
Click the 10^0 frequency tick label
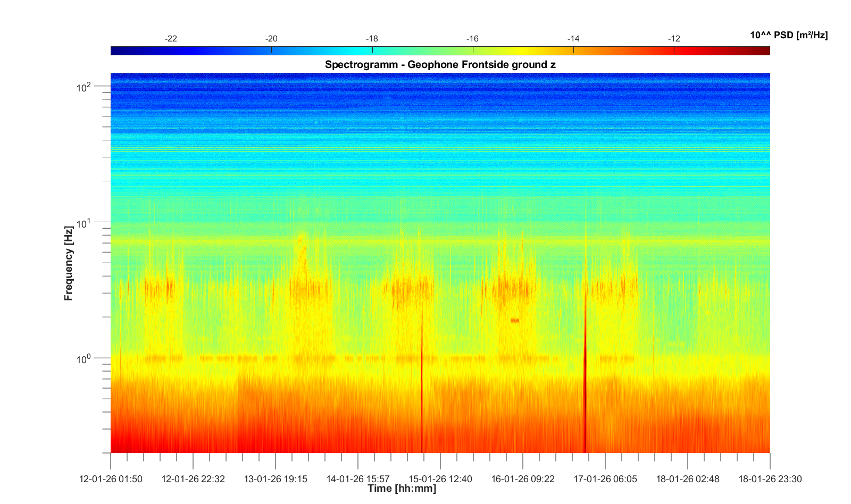[84, 359]
